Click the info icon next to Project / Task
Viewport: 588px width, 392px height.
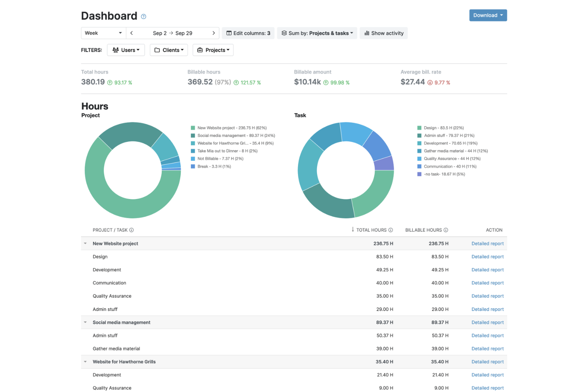132,230
